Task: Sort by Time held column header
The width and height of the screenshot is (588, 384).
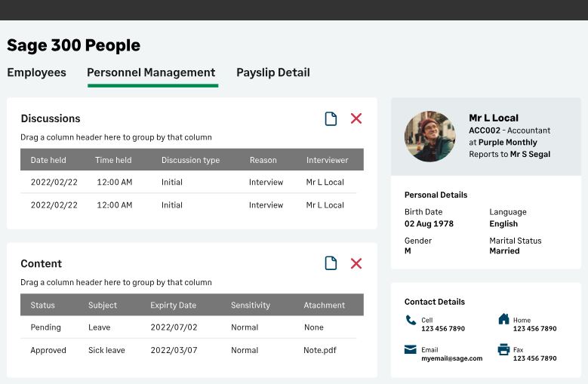Action: (113, 160)
